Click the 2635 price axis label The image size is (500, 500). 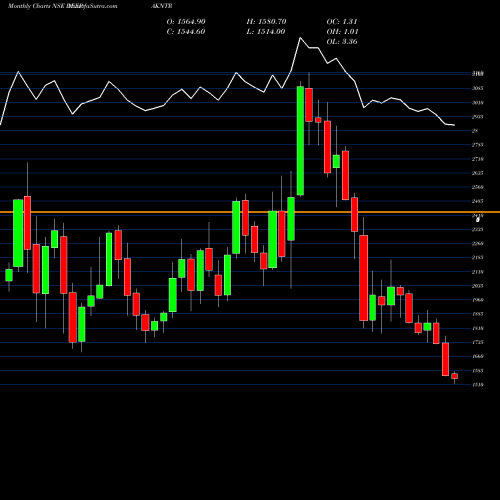(x=478, y=173)
